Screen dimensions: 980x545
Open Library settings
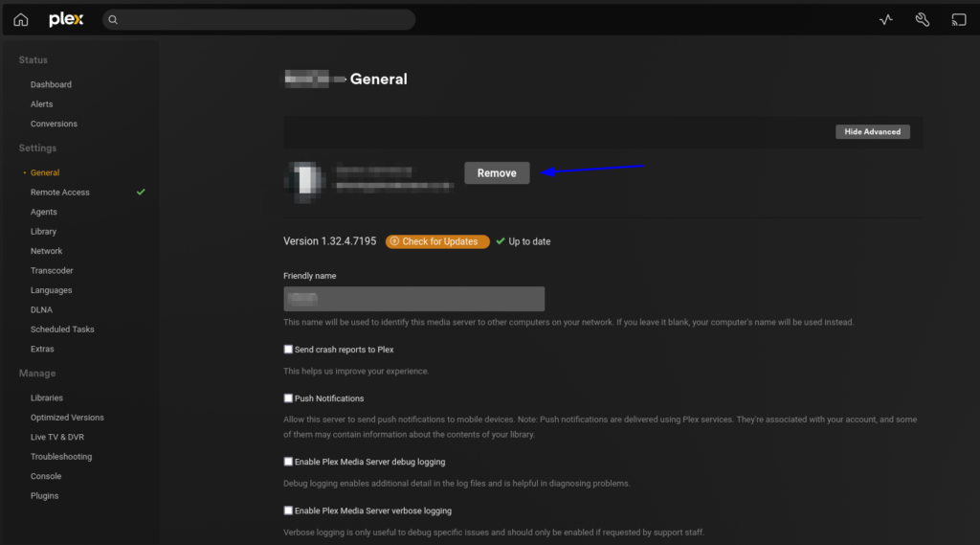[x=44, y=232]
